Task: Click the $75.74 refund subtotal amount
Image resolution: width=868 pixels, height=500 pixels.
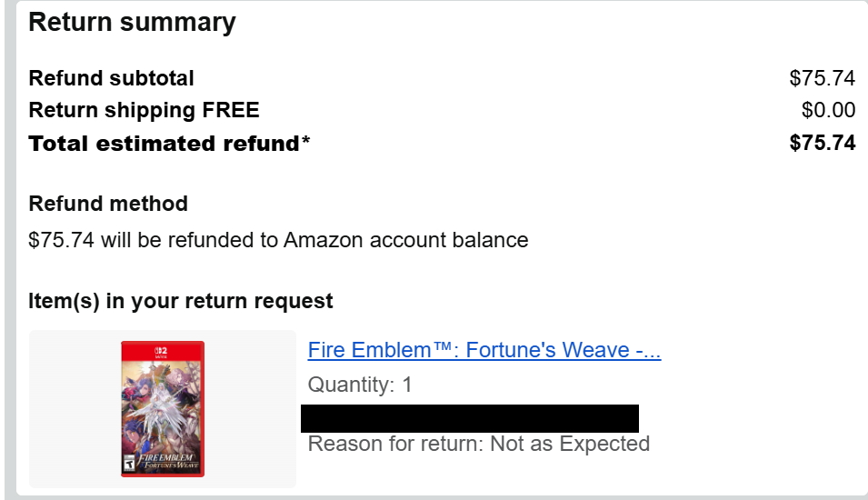Action: pos(822,78)
